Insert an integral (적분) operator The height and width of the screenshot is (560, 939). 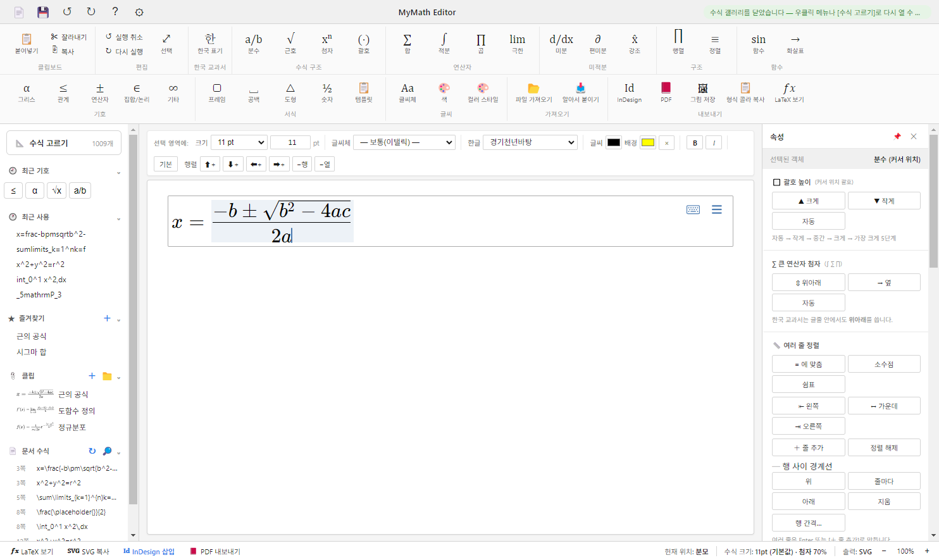click(444, 44)
